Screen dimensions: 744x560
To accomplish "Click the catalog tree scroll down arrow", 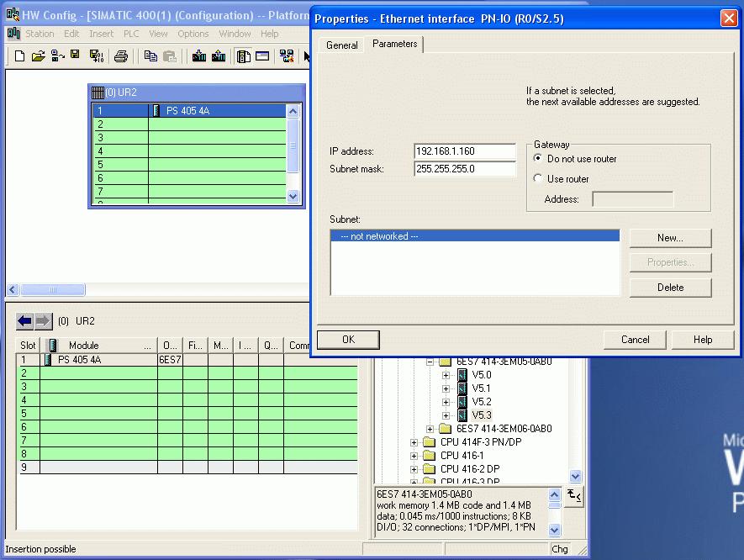I will pos(575,476).
